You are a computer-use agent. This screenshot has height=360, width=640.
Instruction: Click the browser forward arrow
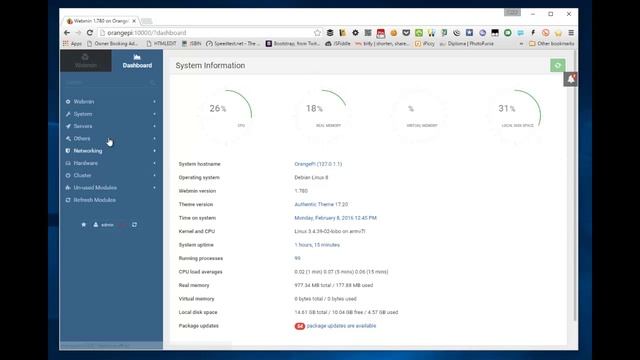pos(78,33)
